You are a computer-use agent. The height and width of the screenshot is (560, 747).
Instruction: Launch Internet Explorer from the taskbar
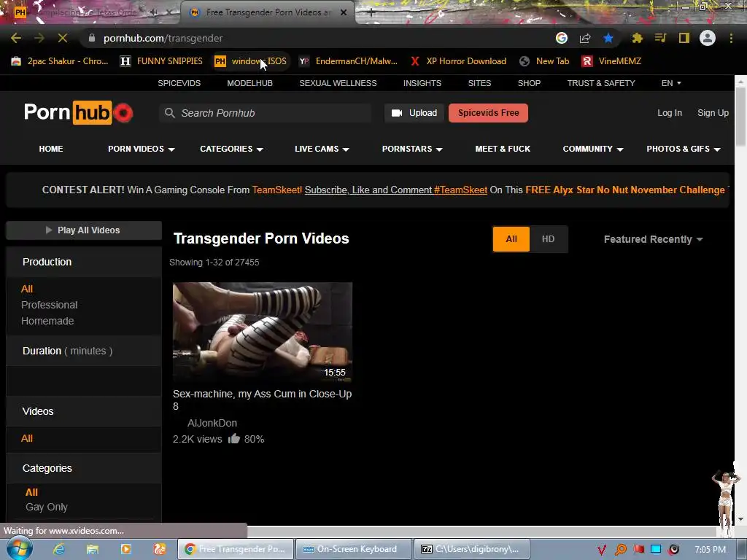click(59, 549)
